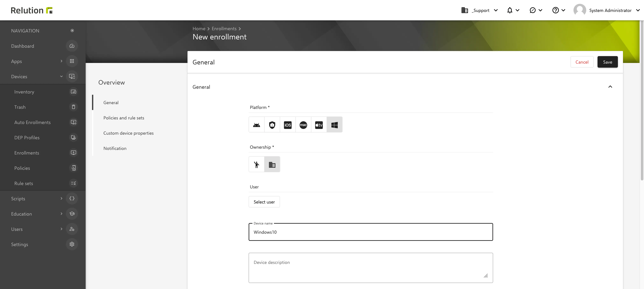Set ownership to personal user icon
Image resolution: width=644 pixels, height=289 pixels.
(x=256, y=164)
